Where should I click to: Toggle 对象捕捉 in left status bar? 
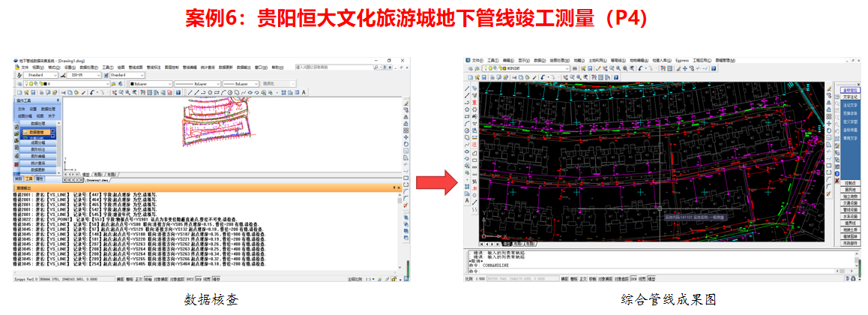tap(161, 279)
